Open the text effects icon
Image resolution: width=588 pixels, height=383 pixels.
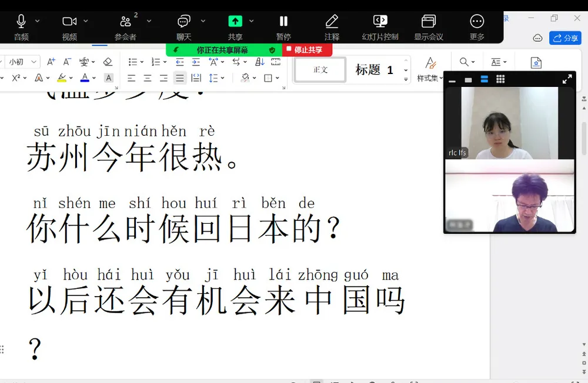[39, 78]
